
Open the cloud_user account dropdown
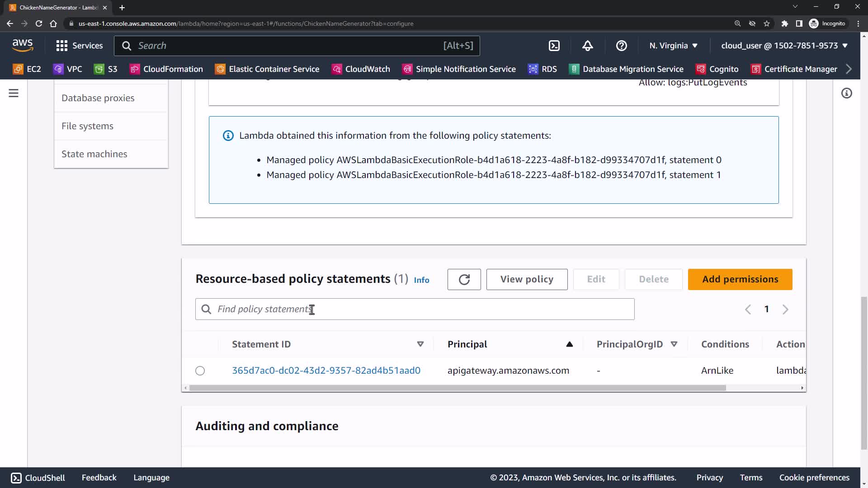[784, 46]
